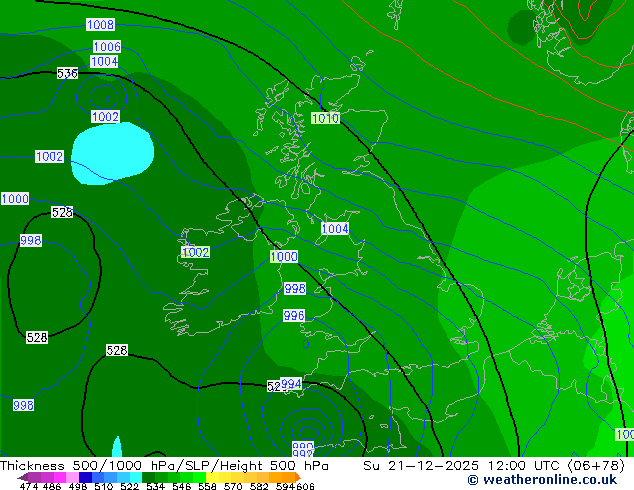Click the cyan 522 swatch in the legend
The image size is (634, 490).
point(136,477)
